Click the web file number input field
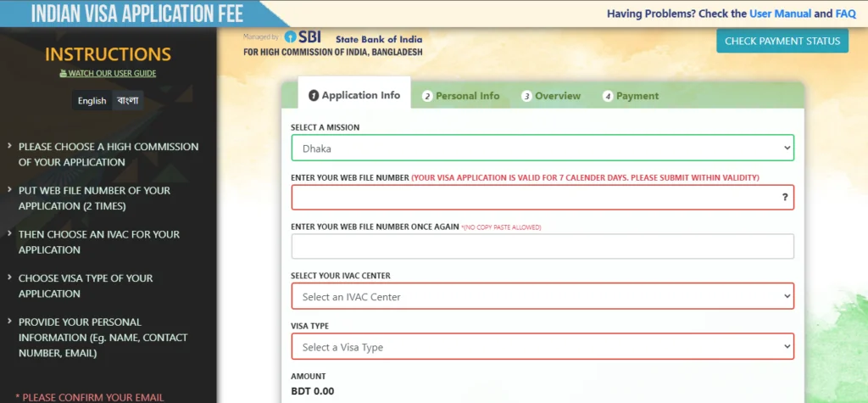Viewport: 868px width, 403px height. tap(542, 198)
